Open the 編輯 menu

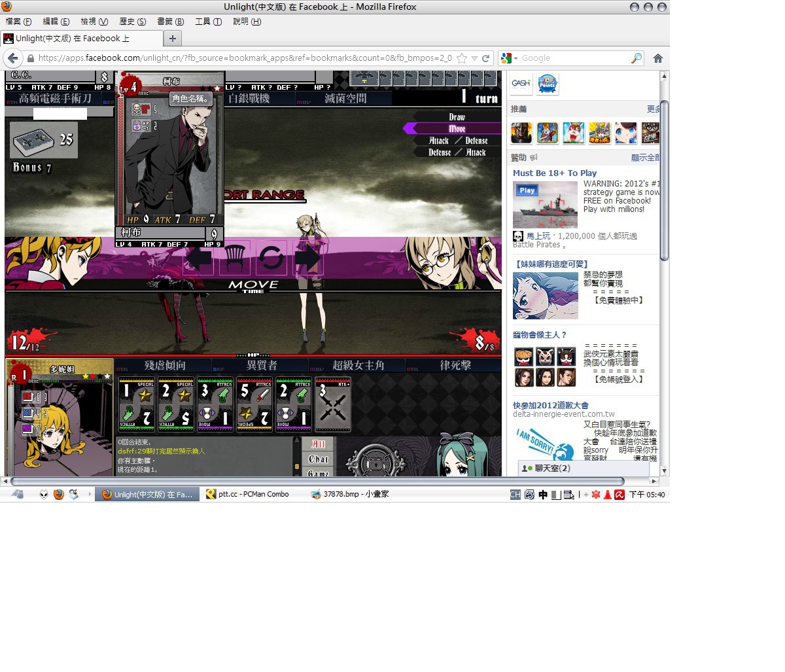coord(56,22)
